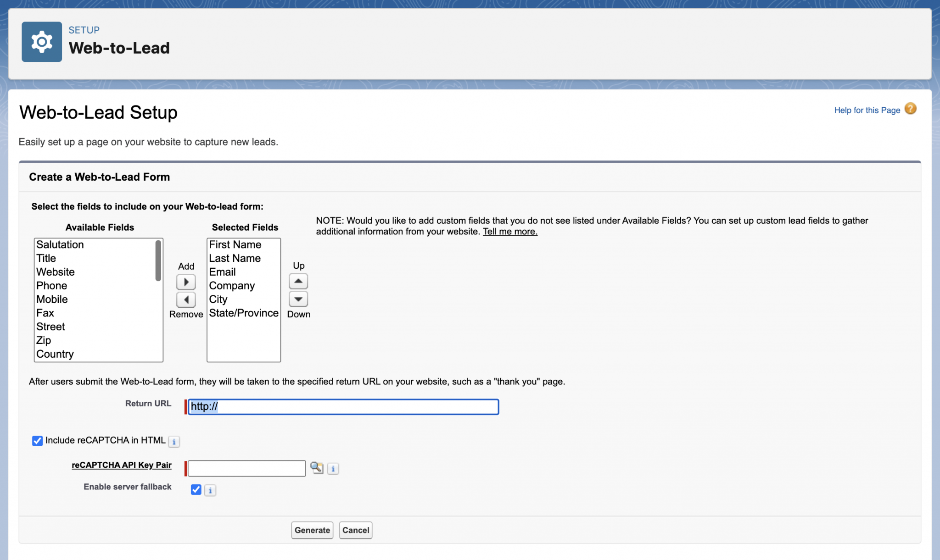Open the Help for this Page question mark icon

(910, 108)
